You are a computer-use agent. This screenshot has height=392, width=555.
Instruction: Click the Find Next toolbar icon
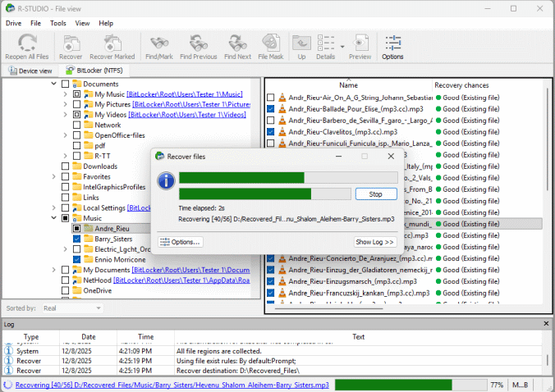point(237,42)
